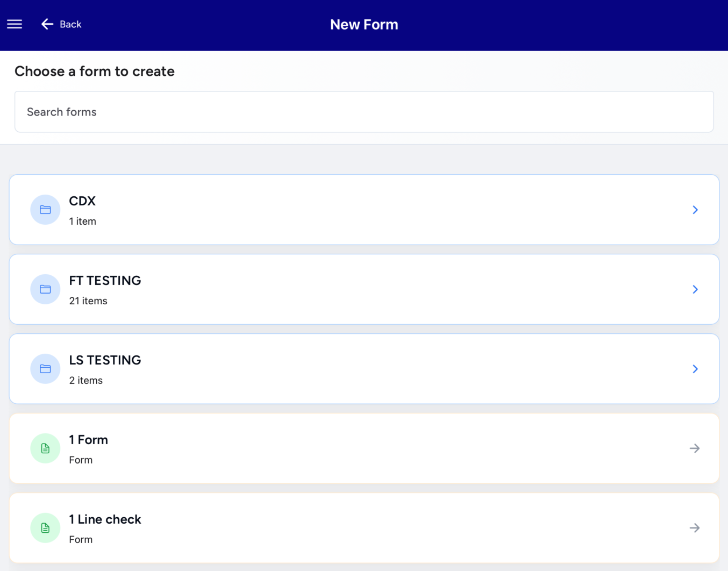Click the arrow on 1 Form row
Viewport: 728px width, 571px height.
695,448
